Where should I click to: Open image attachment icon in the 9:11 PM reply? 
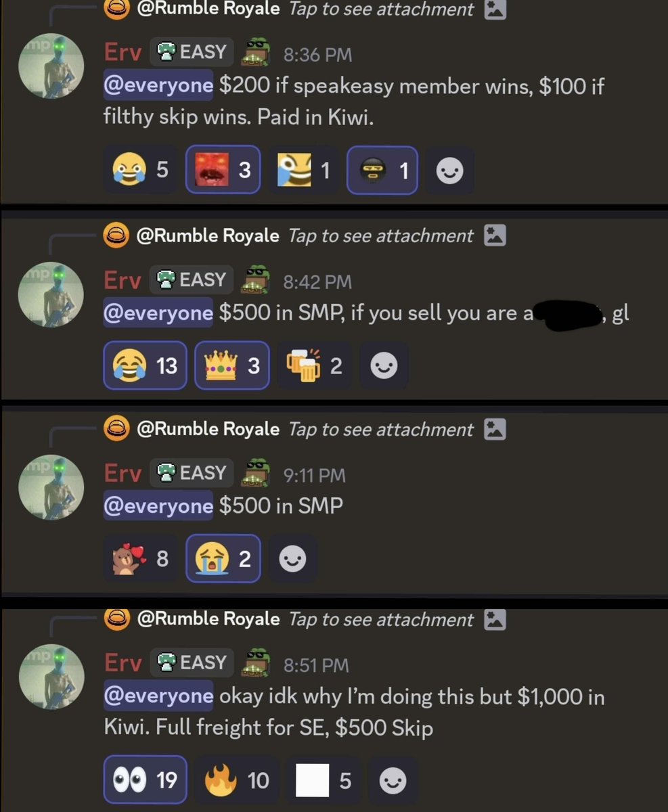tap(495, 429)
